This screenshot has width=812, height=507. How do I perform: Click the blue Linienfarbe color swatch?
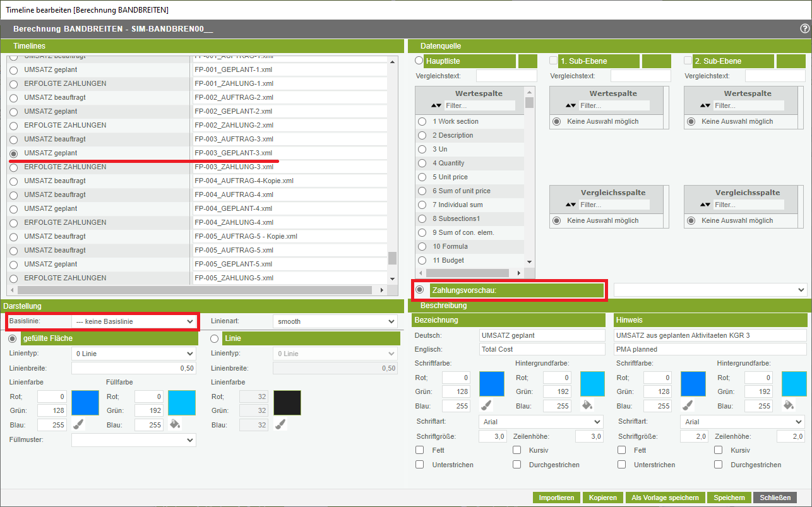[85, 403]
